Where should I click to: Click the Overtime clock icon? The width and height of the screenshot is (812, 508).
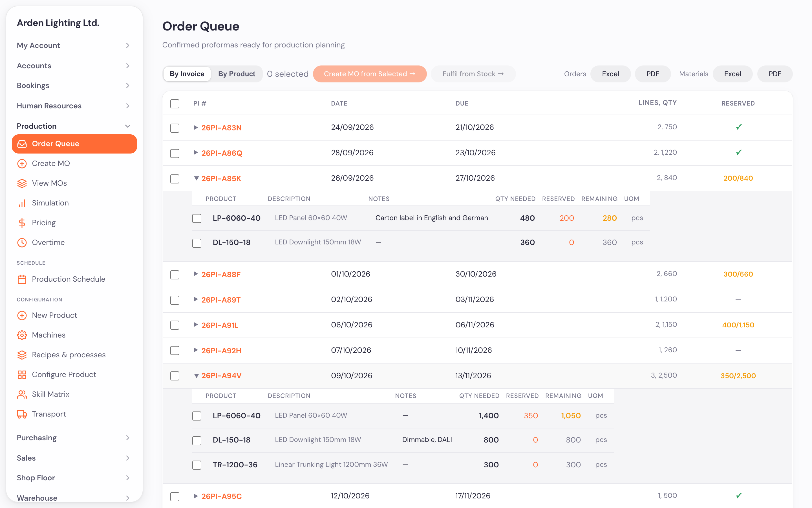22,243
